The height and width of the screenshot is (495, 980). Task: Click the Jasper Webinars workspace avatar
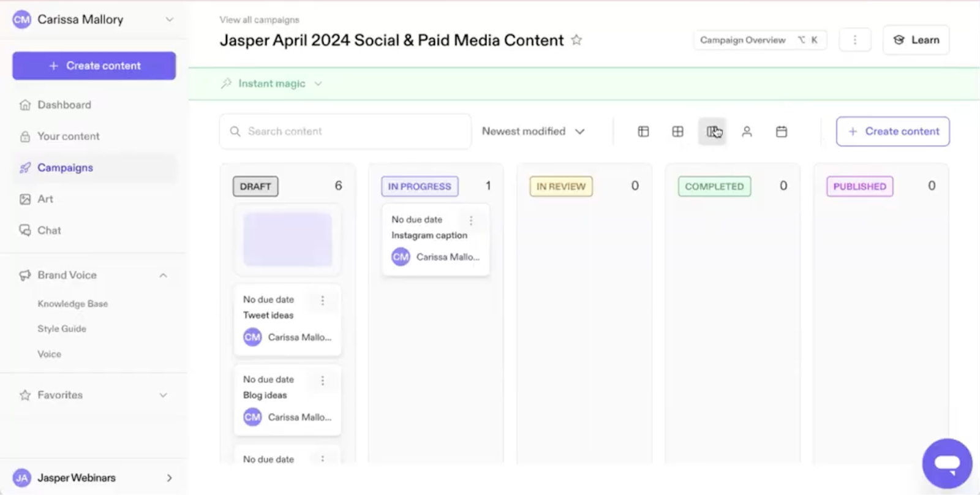21,478
